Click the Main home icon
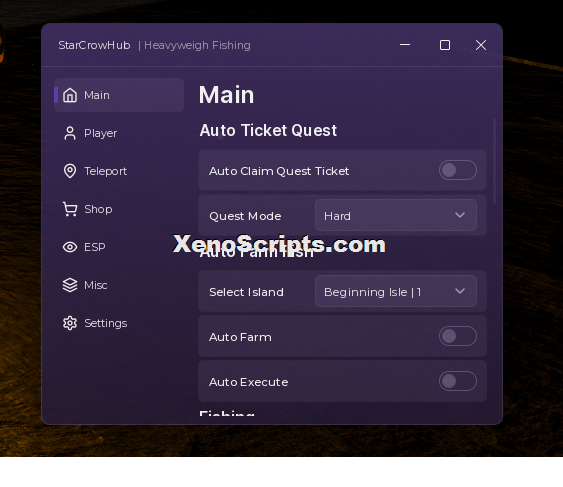563x487 pixels. (x=70, y=95)
